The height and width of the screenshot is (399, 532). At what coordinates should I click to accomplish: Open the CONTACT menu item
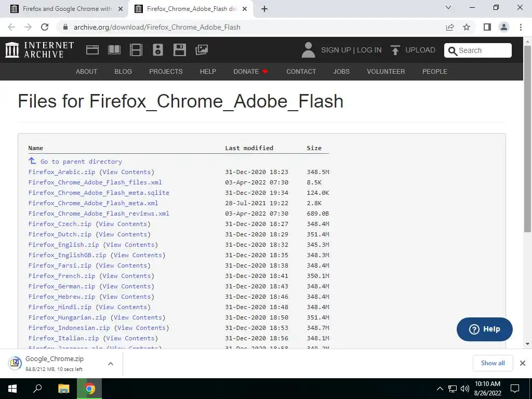coord(301,72)
